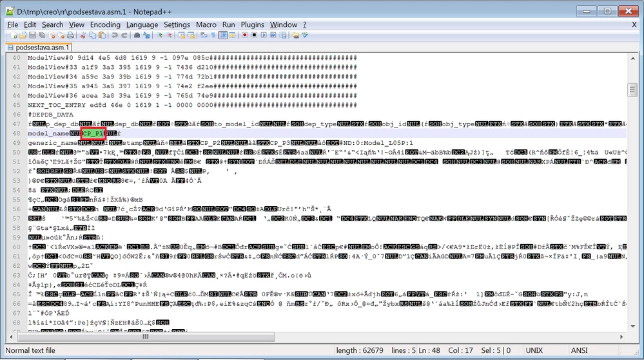The image size is (644, 360).
Task: Click 'length : 62679' in status bar
Action: [x=359, y=350]
